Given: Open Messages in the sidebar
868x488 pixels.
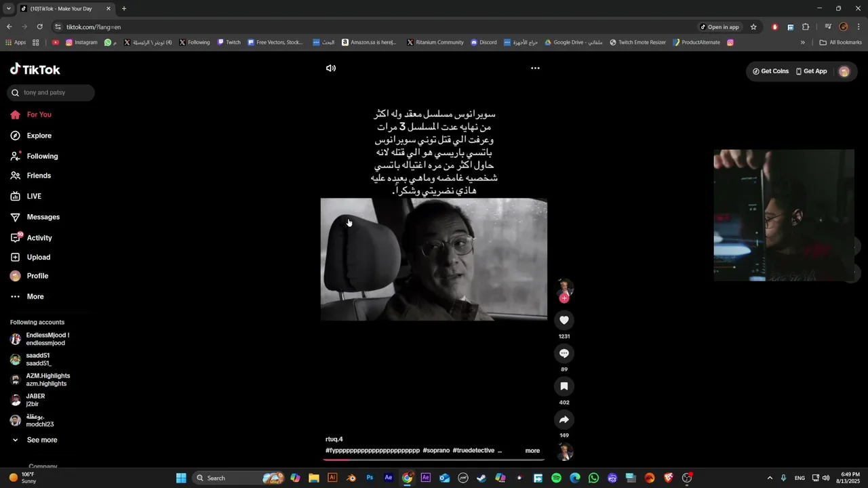Looking at the screenshot, I should [x=43, y=217].
